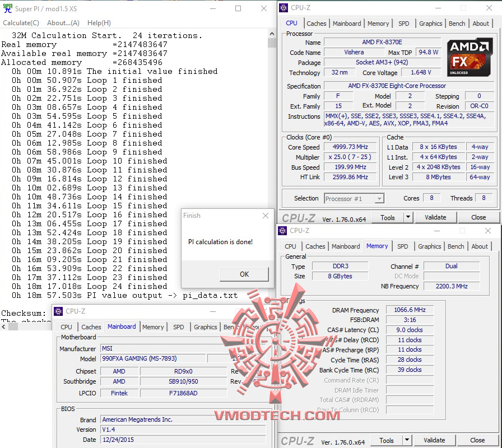The width and height of the screenshot is (502, 448).
Task: Click the Super PI vertical scrollbar thumb
Action: tap(272, 43)
